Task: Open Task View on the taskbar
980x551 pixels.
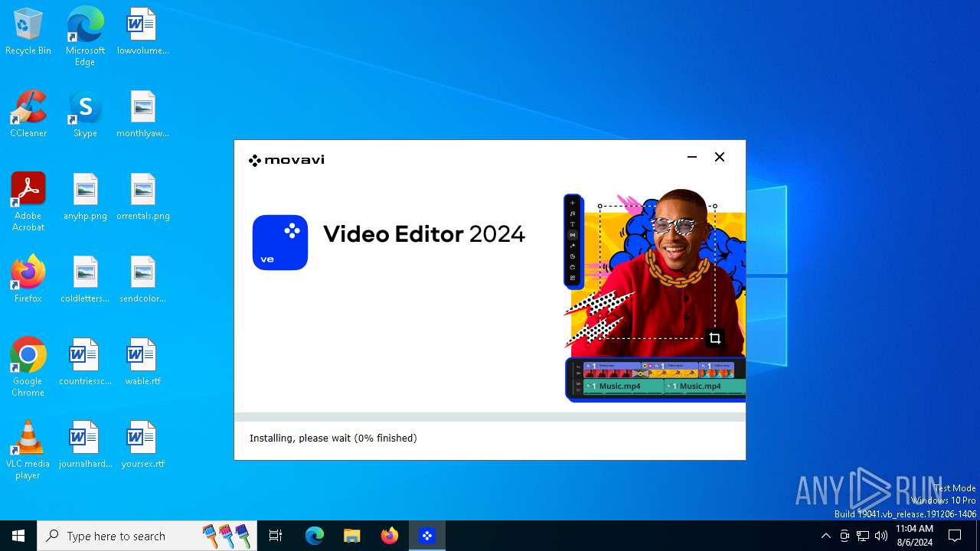Action: (276, 536)
